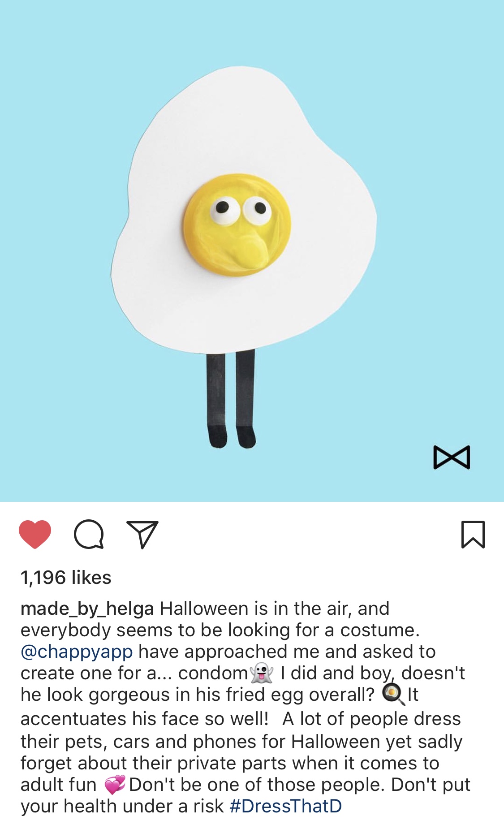
Task: Click the black paper legs under the egg
Action: tap(231, 398)
